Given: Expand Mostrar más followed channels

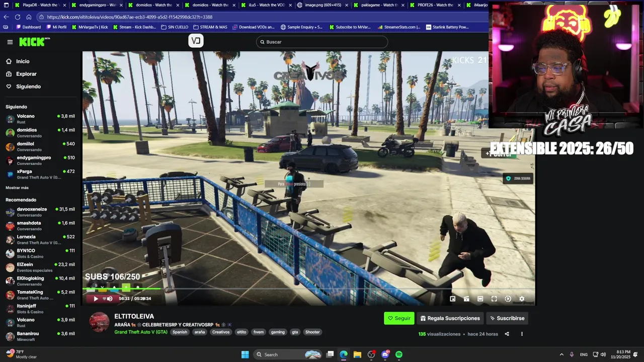Looking at the screenshot, I should point(17,188).
